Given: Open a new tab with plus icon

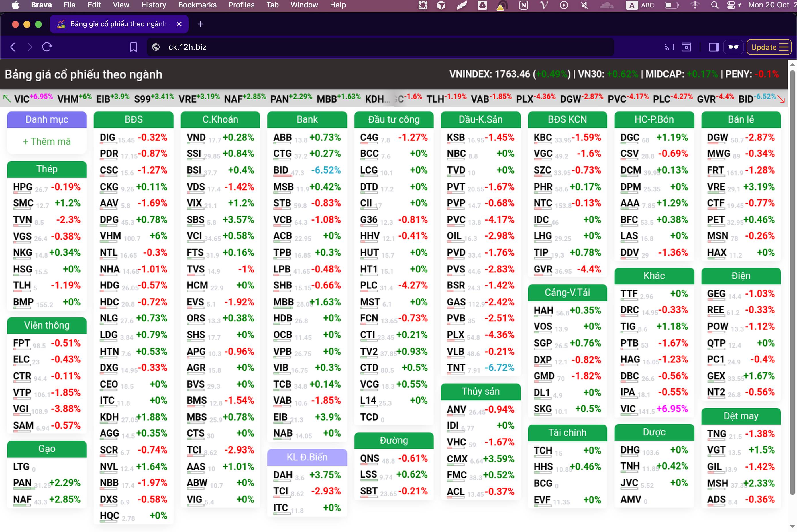Looking at the screenshot, I should (x=201, y=24).
